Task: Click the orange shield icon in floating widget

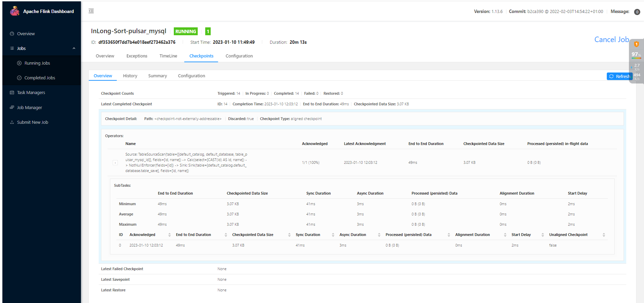Action: point(636,44)
